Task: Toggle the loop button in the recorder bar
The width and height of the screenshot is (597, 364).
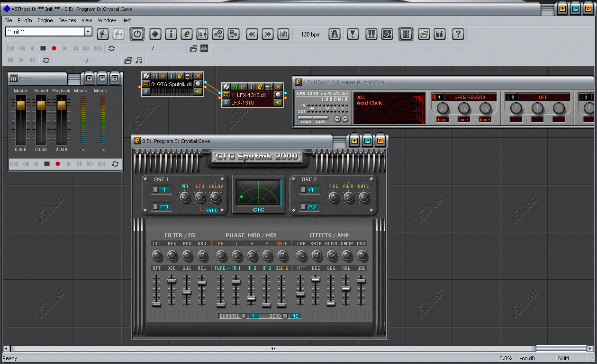Action: pyautogui.click(x=111, y=48)
